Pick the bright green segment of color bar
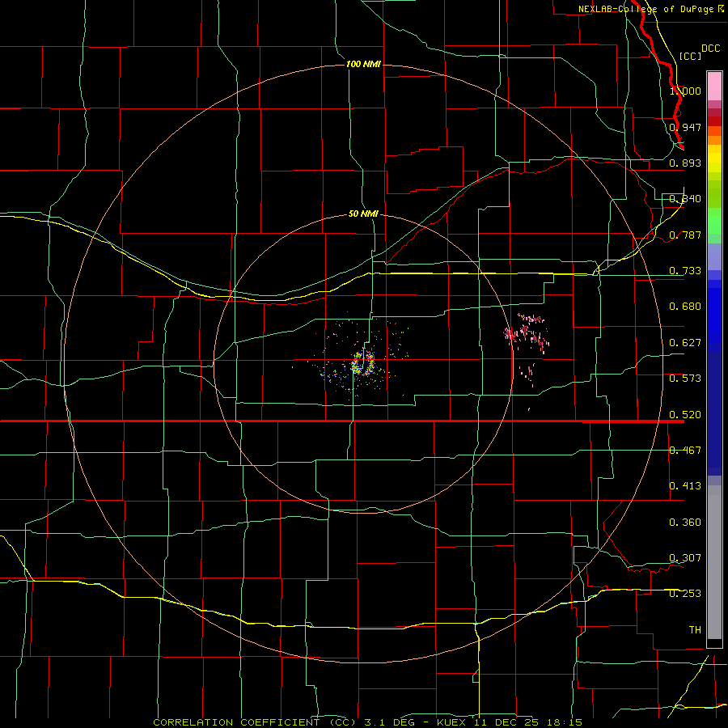Viewport: 728px width, 728px height. (714, 221)
